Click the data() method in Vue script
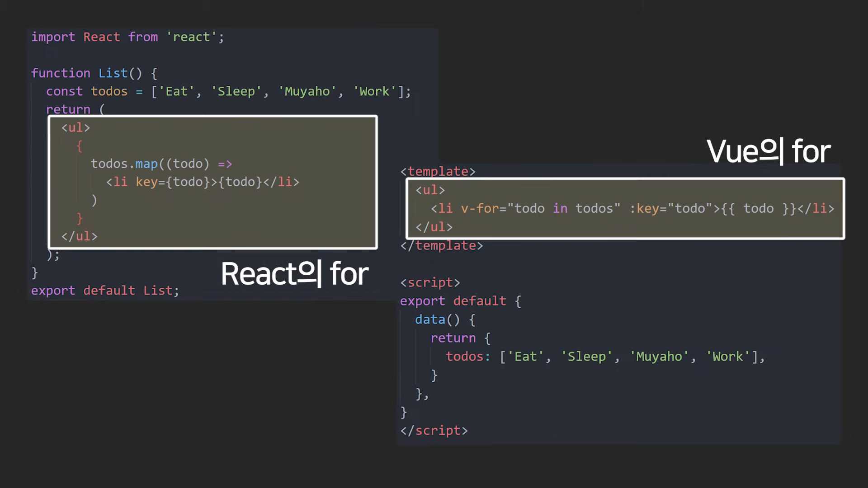Screen dimensions: 868x488 437,319
